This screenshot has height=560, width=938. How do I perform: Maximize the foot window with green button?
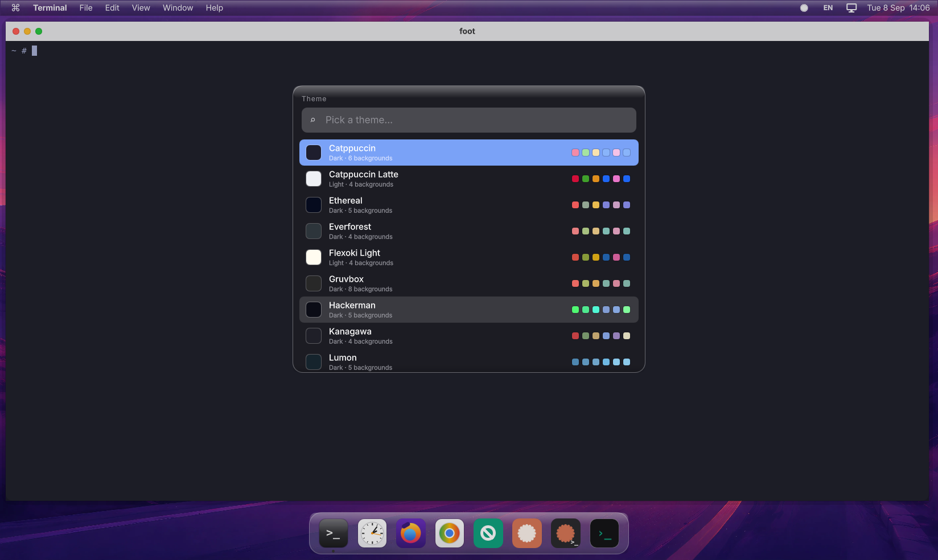(x=39, y=31)
